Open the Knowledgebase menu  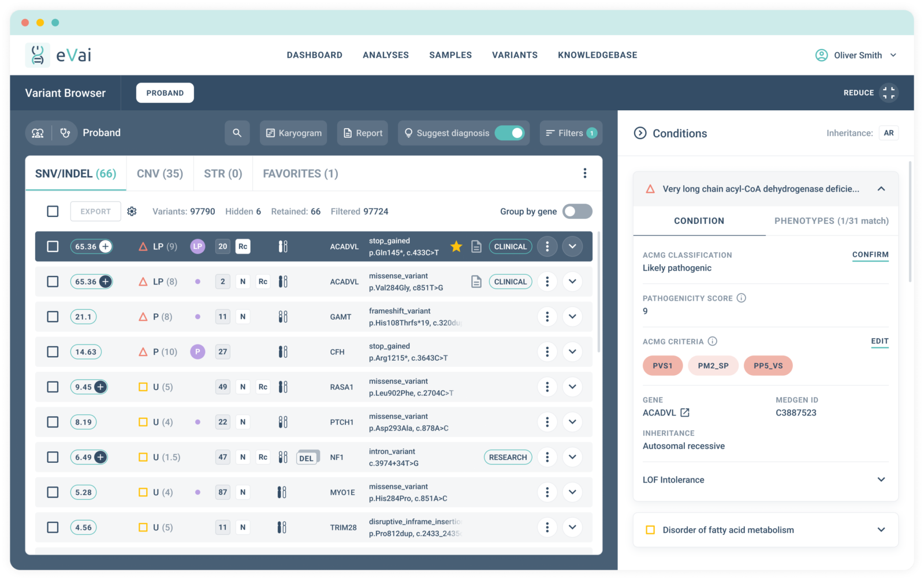tap(598, 55)
